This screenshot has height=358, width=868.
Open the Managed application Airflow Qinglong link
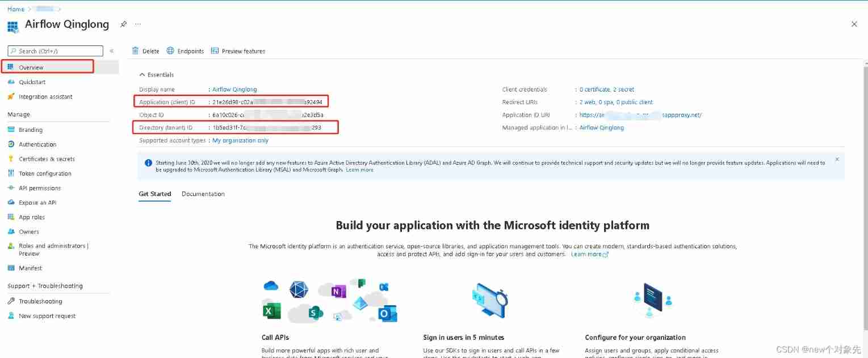coord(602,128)
